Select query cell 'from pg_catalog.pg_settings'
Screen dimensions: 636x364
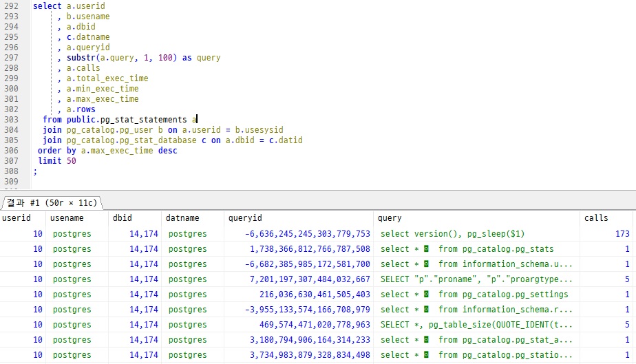point(476,295)
